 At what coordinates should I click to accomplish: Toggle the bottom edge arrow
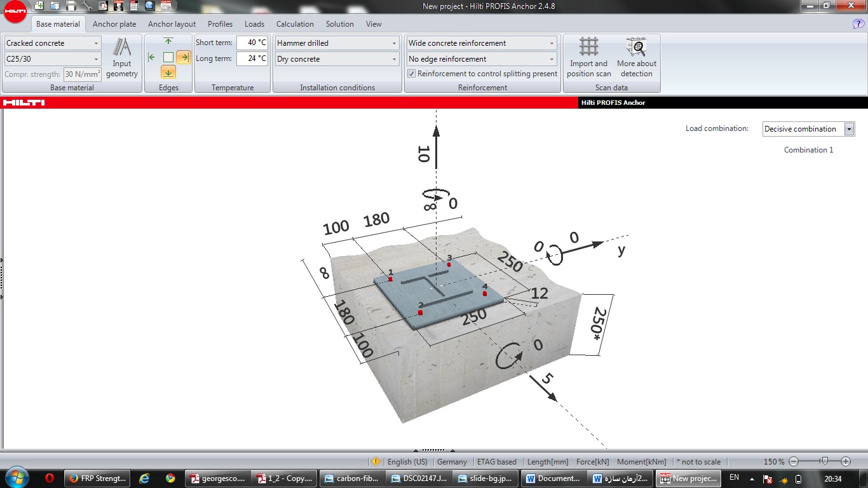[168, 72]
